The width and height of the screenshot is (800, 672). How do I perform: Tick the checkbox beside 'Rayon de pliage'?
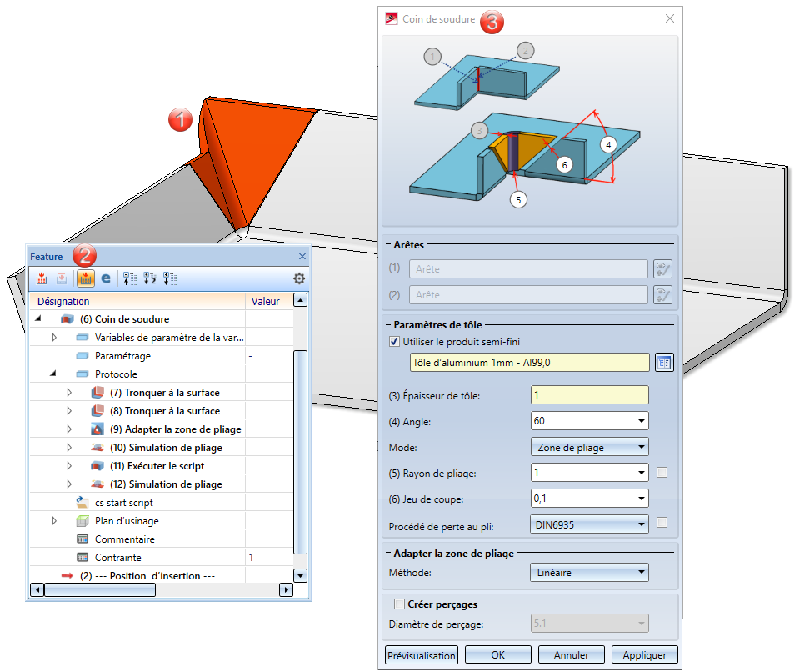(662, 473)
